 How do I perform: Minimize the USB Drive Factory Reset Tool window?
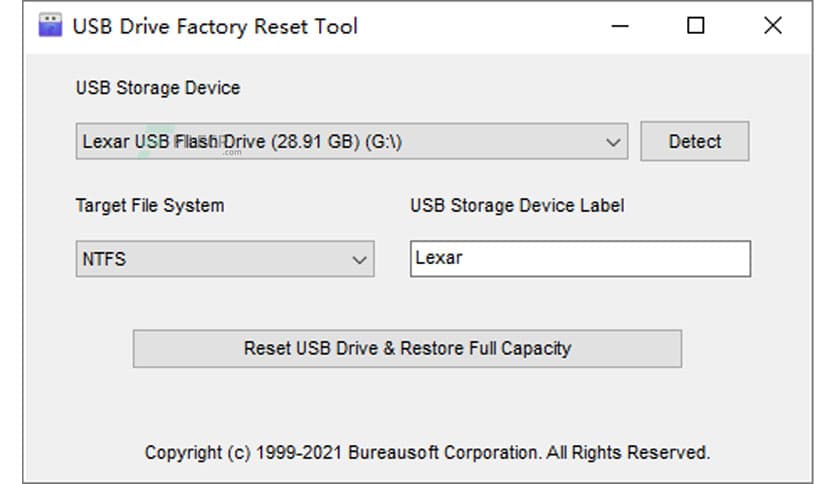pos(620,26)
